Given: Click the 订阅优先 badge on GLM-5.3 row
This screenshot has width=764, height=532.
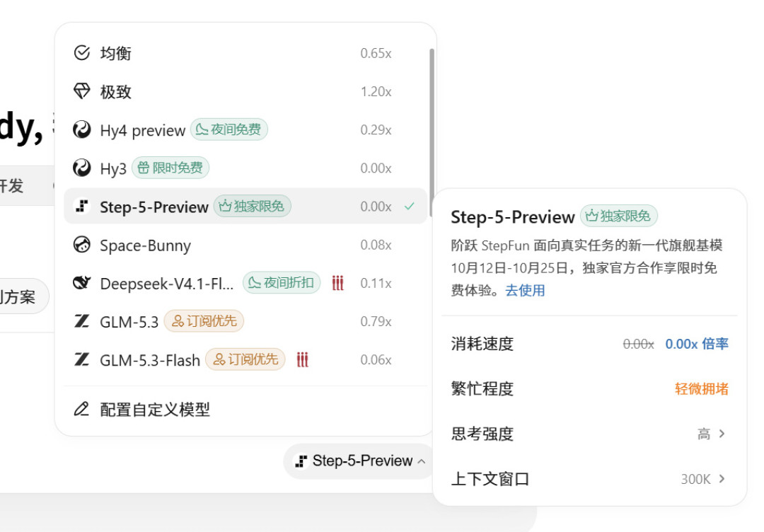Looking at the screenshot, I should pyautogui.click(x=204, y=320).
